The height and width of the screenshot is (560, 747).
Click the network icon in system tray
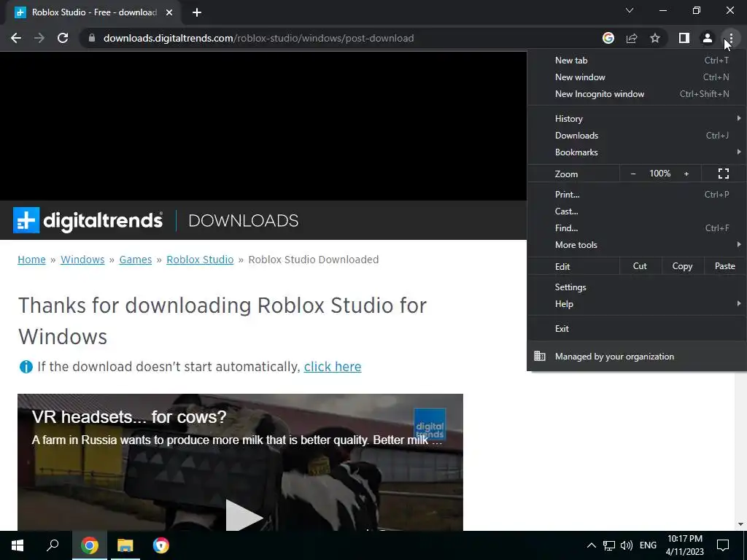click(x=609, y=545)
